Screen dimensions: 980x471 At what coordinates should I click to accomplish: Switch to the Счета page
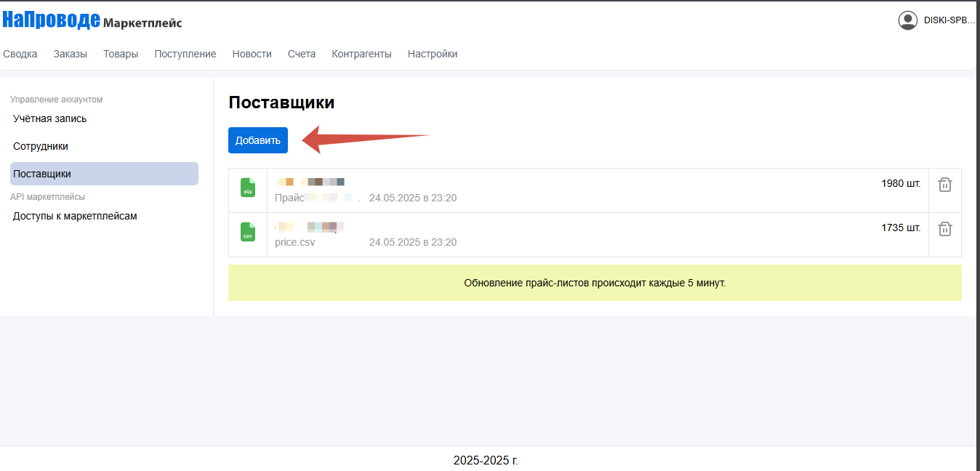(302, 54)
